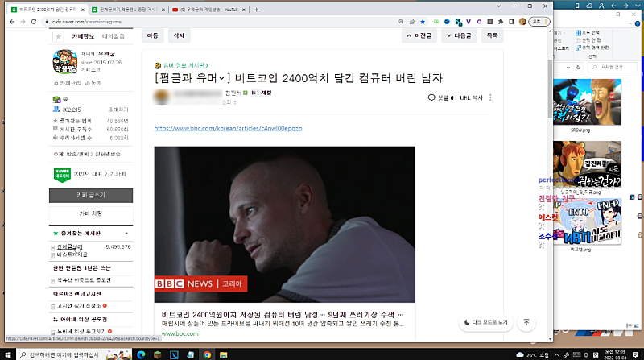644x360 pixels.
Task: Click 모두 선택 in Explorer window
Action: click(588, 33)
